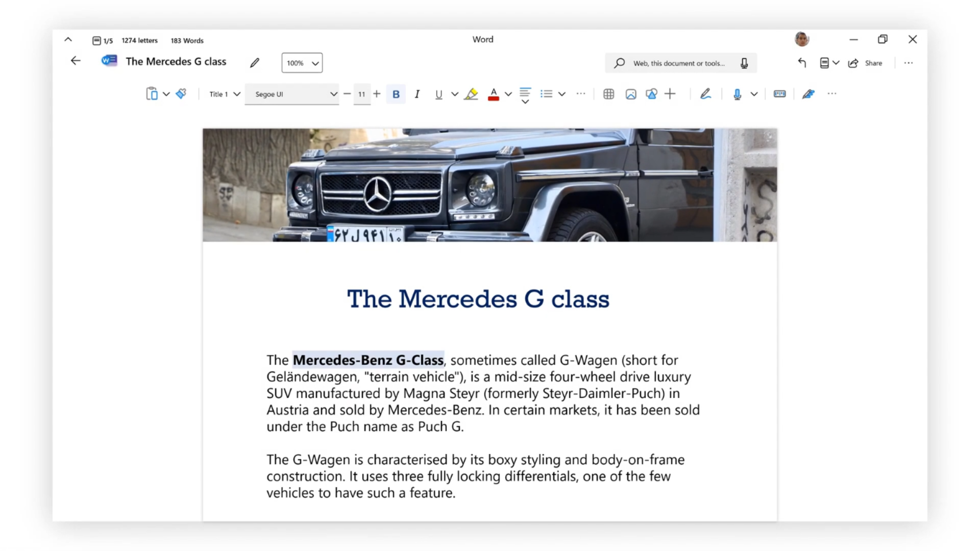Click the user profile avatar
Viewport: 980px width, 551px height.
(x=802, y=39)
